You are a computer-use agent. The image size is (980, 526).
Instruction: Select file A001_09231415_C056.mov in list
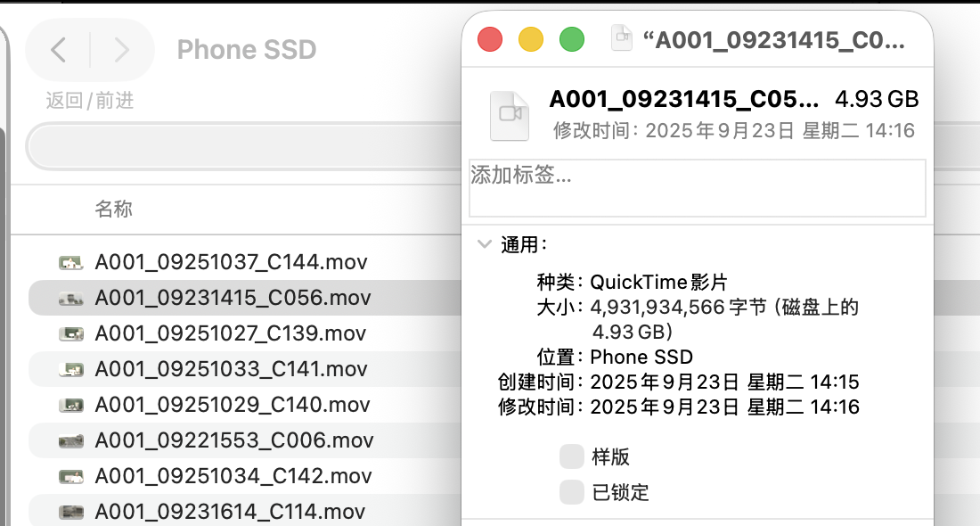tap(233, 298)
